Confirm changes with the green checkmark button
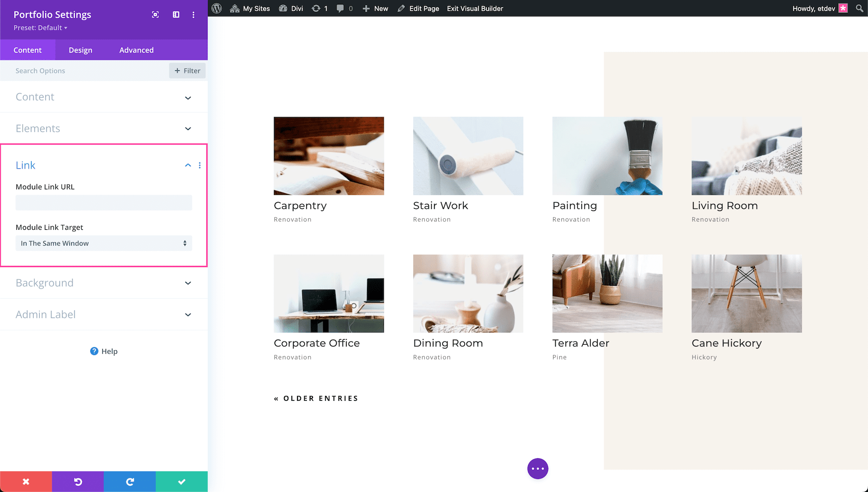868x492 pixels. 181,481
